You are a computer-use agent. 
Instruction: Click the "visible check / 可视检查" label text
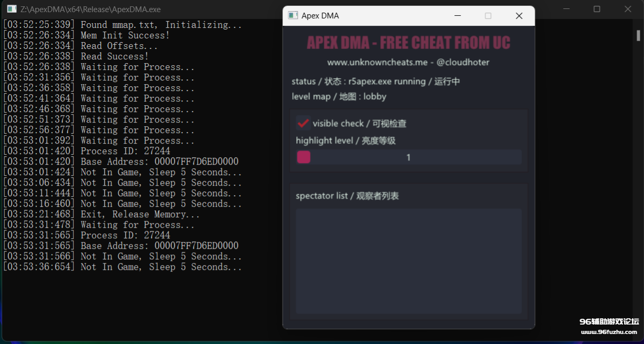(359, 124)
